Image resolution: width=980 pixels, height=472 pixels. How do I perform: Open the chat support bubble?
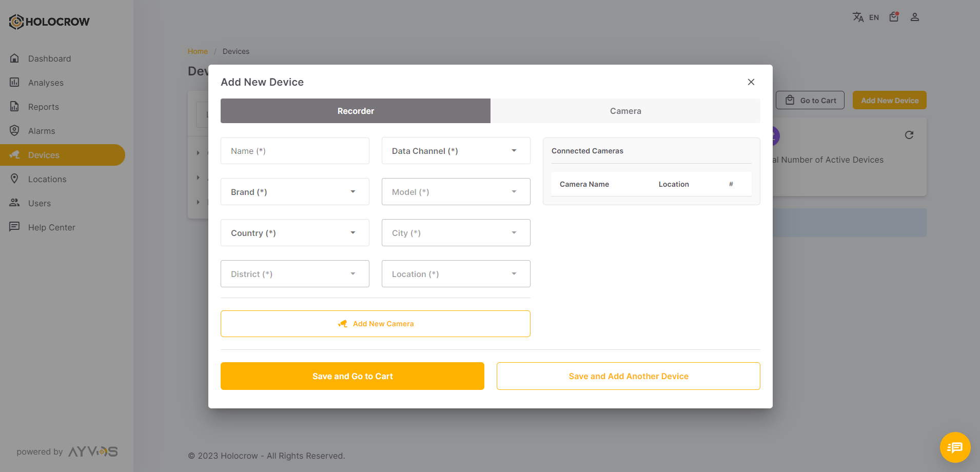click(954, 447)
